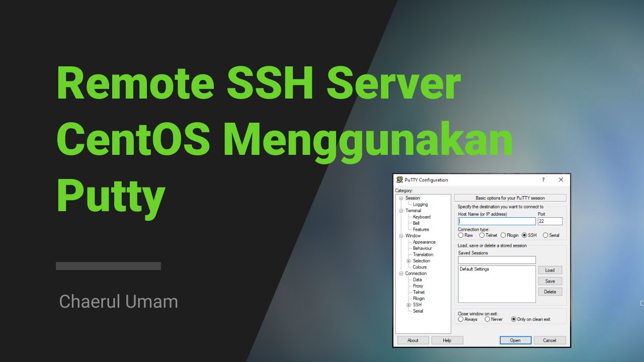Select Default Settings in sessions list
The image size is (644, 362).
click(x=474, y=269)
